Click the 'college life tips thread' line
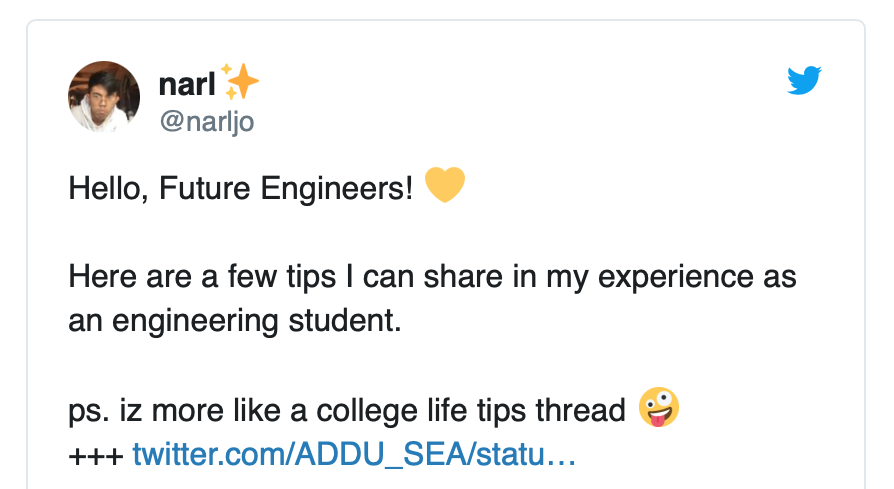Viewport: 894px width, 489px height. 471,410
